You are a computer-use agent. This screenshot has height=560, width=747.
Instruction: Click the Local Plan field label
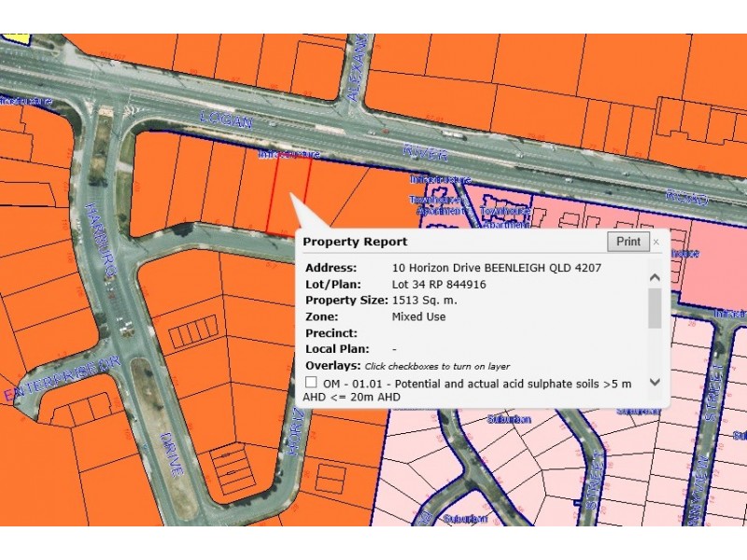(338, 349)
